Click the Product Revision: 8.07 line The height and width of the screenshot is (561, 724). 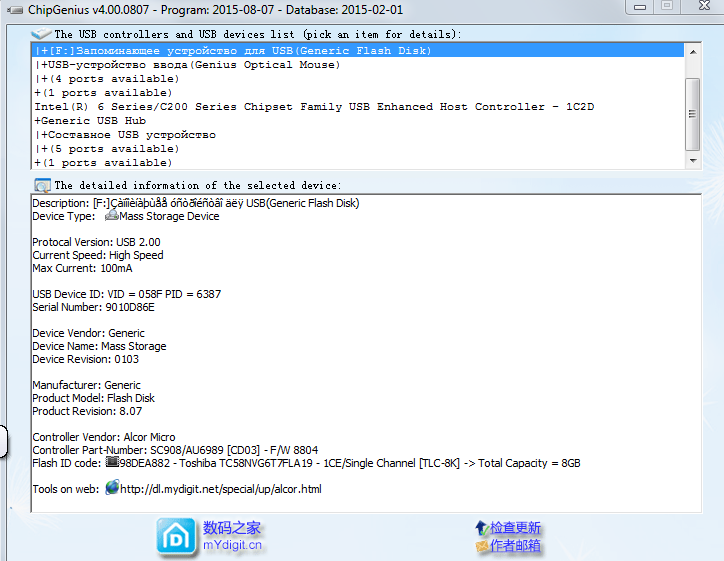(x=87, y=411)
